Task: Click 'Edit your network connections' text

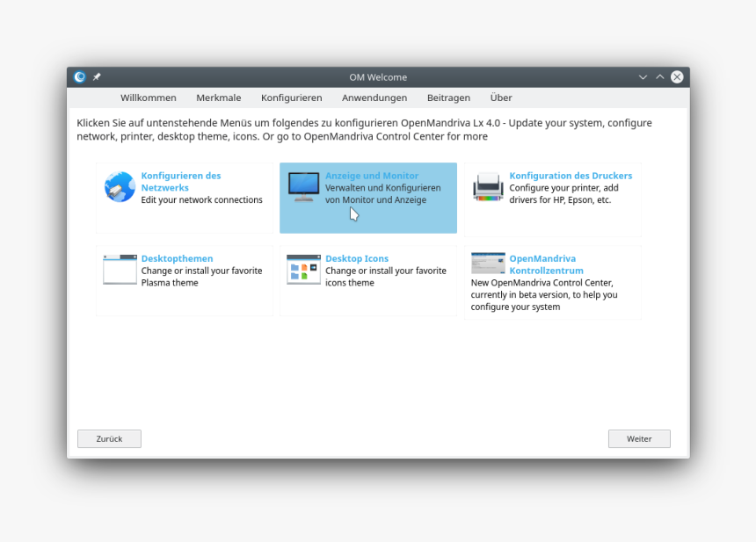Action: [202, 200]
